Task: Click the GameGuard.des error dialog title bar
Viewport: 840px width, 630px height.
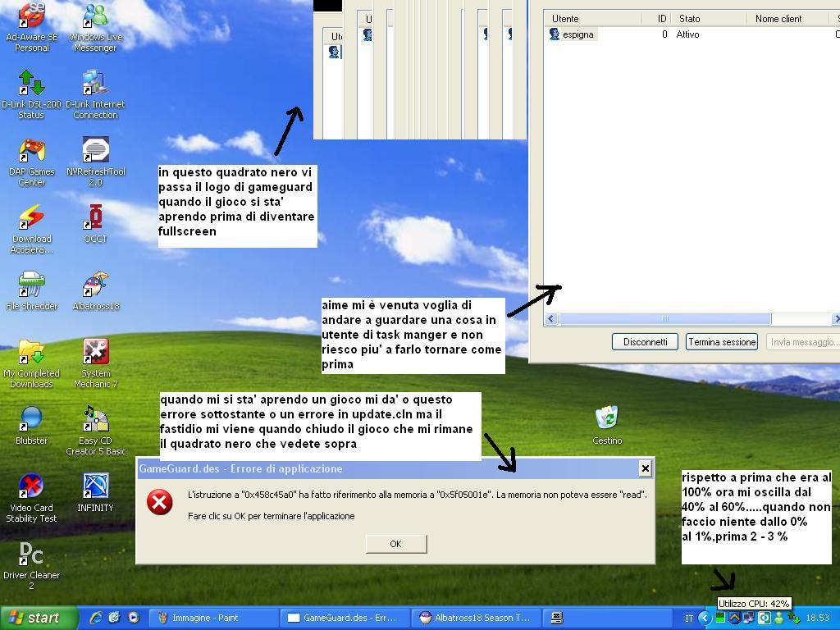Action: pos(395,468)
